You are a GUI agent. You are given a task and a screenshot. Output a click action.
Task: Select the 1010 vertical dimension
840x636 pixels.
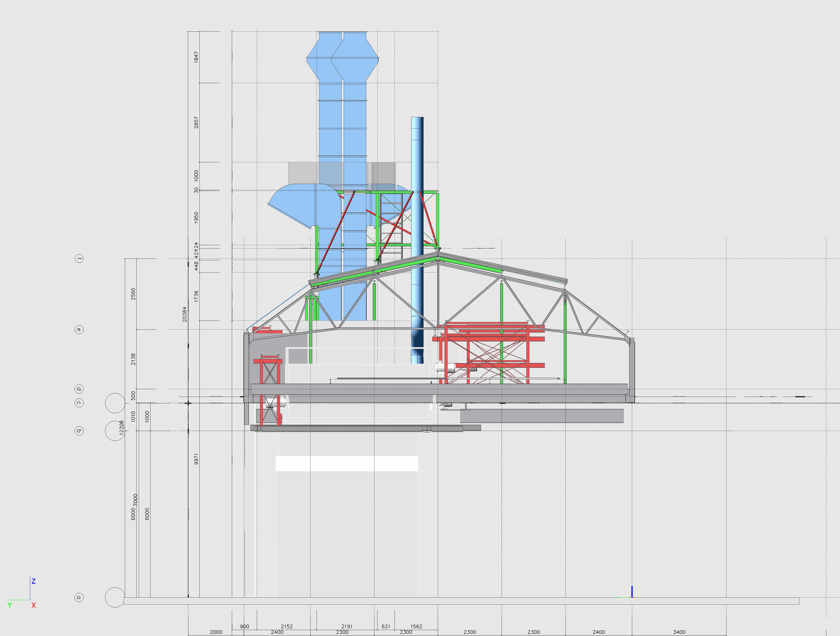(x=133, y=416)
